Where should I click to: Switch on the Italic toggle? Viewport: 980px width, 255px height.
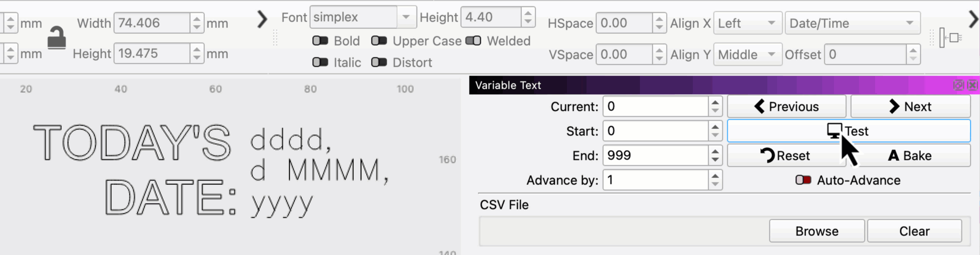tap(320, 62)
